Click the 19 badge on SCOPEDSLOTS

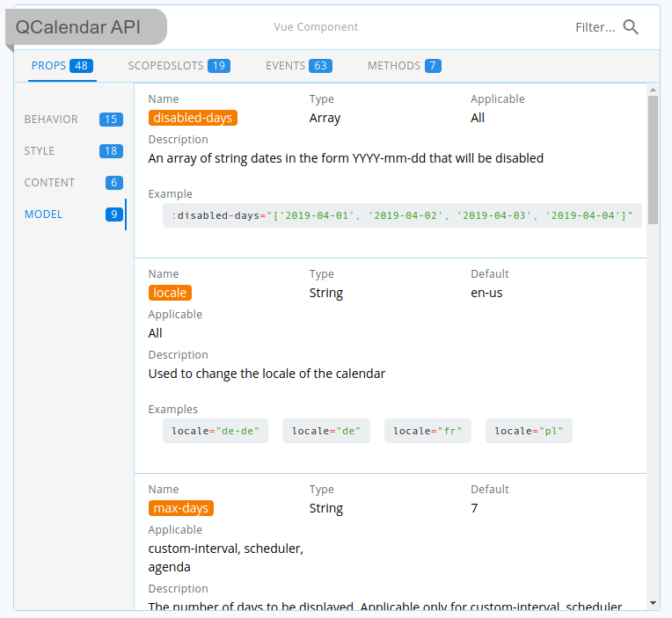[219, 66]
